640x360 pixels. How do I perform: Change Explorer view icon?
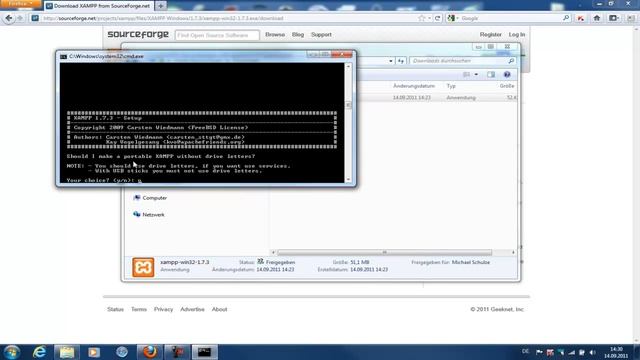[x=466, y=75]
